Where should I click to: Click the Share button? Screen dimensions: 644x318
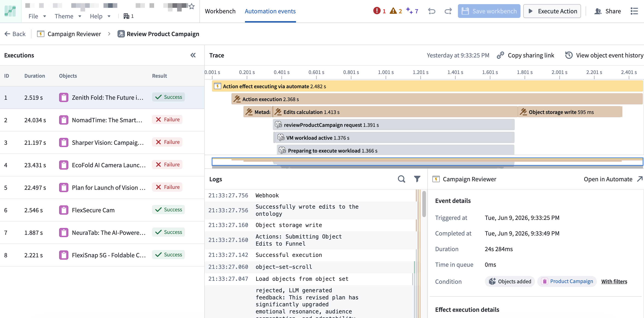coord(607,11)
